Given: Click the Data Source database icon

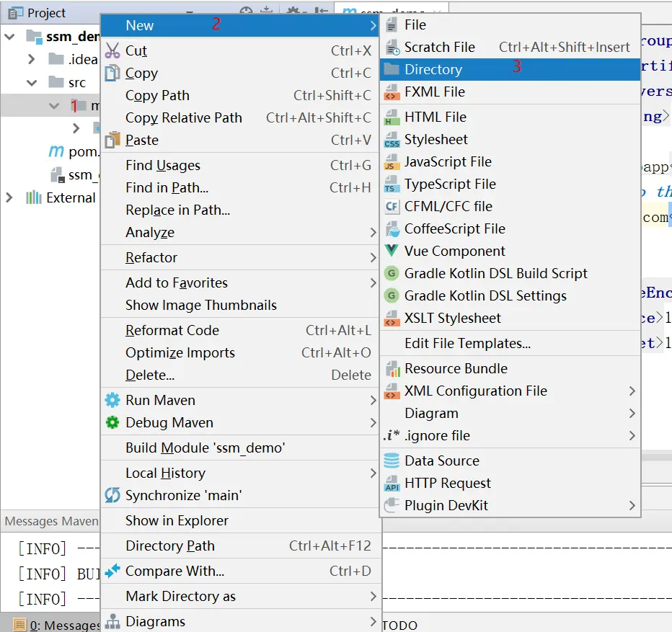Looking at the screenshot, I should (392, 460).
